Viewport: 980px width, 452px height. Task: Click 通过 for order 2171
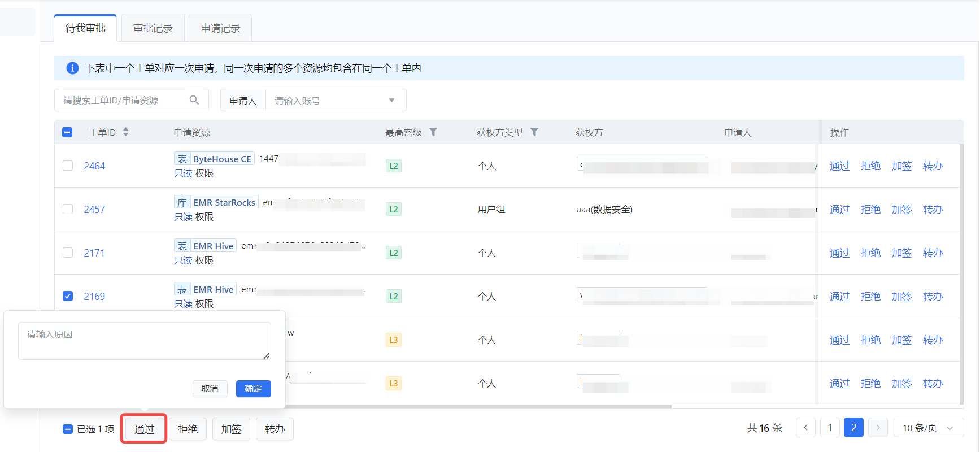pos(839,253)
